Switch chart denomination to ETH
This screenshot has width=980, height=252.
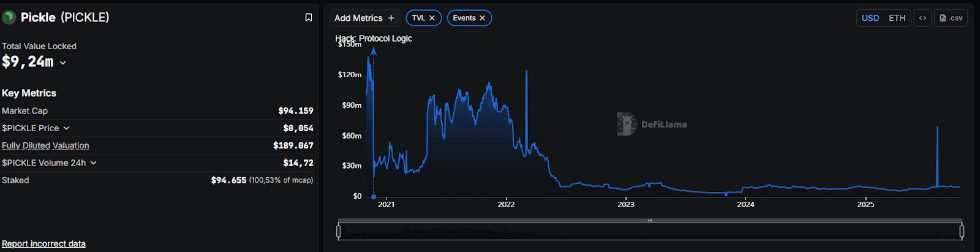point(897,18)
